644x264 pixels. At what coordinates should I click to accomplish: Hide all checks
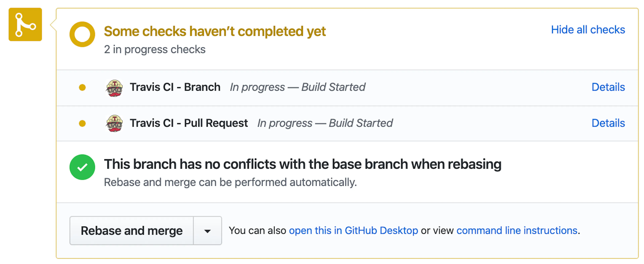tap(588, 30)
